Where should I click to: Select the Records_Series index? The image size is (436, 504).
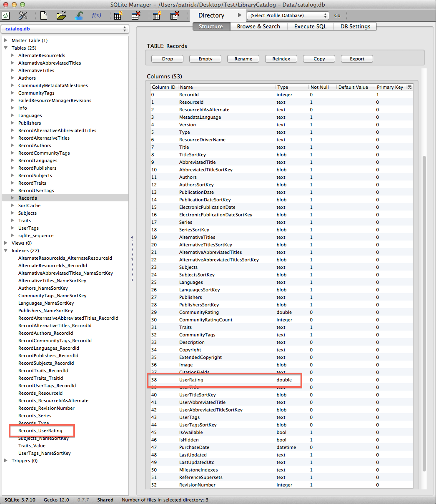coord(35,416)
